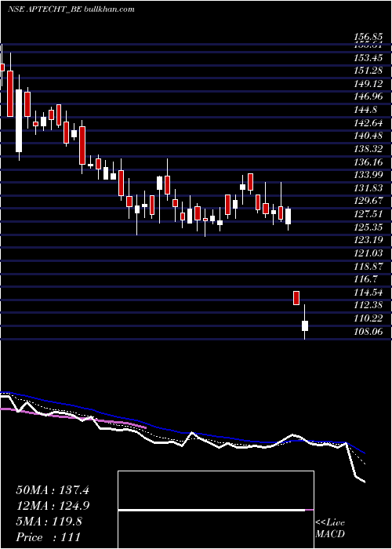Click the 151.28 price level label

(368, 71)
